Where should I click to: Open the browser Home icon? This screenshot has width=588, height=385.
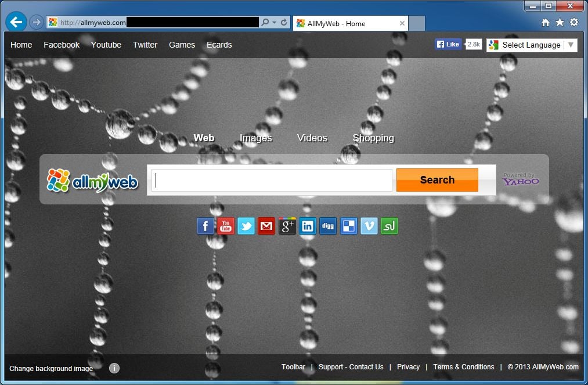point(545,23)
